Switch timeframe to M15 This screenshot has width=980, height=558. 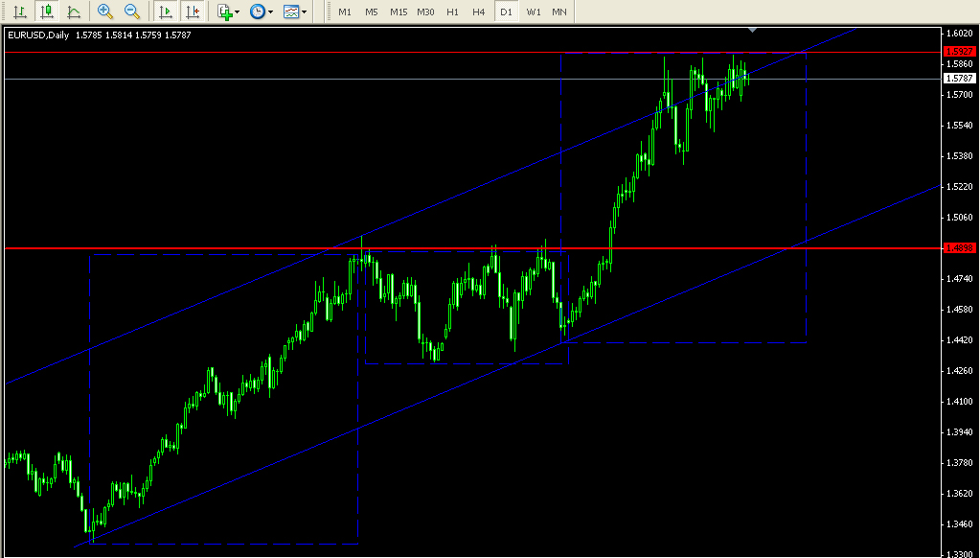tap(399, 12)
